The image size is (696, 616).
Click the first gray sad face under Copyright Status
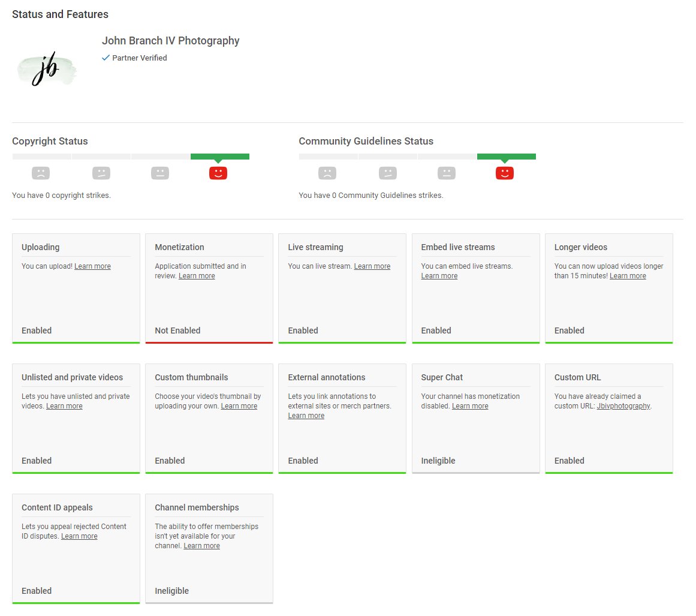(41, 173)
